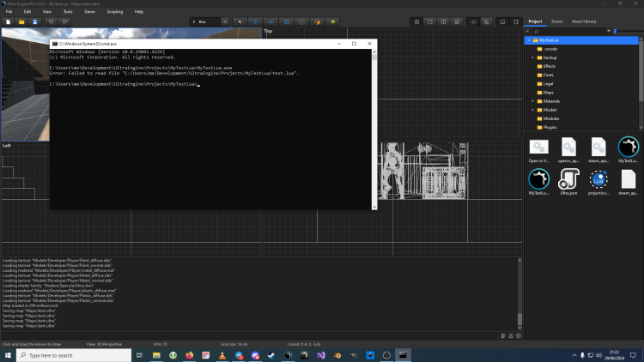Open Steam from the taskbar

pyautogui.click(x=271, y=355)
